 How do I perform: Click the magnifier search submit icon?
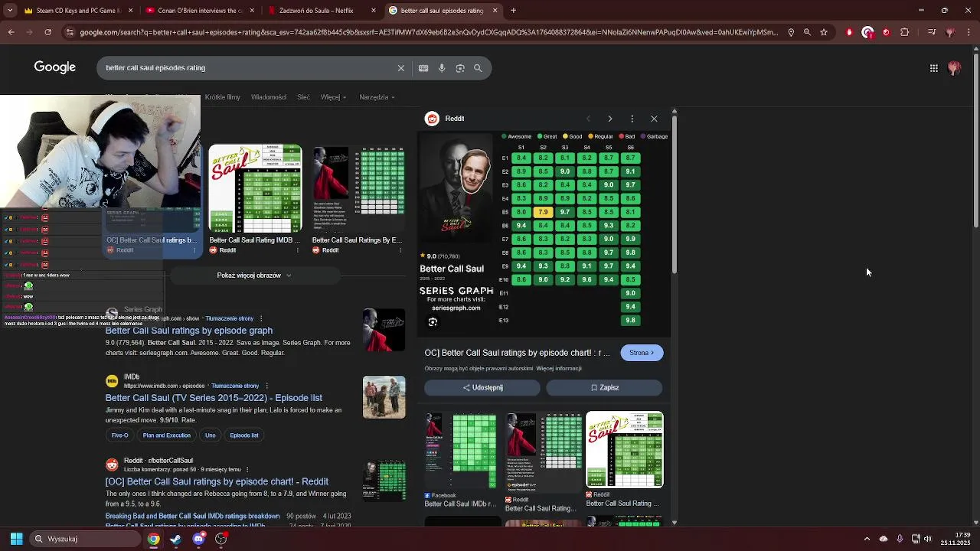point(478,68)
